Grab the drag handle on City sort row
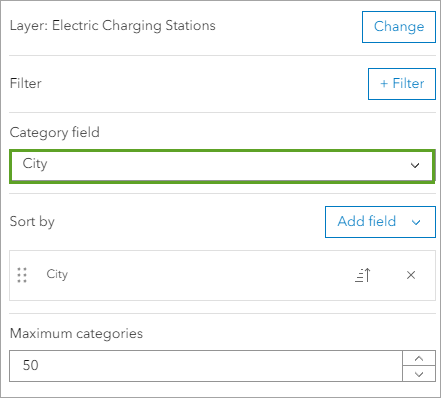Screen dimensions: 441x398 22,275
